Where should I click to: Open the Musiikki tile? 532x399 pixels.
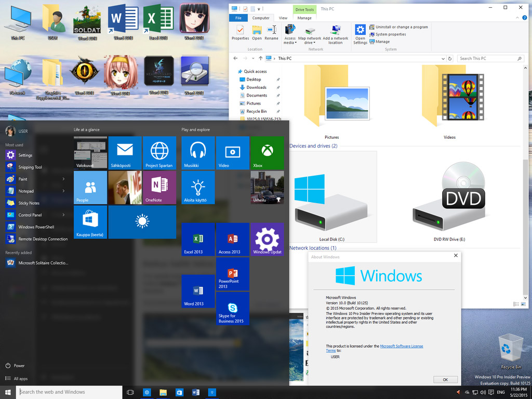[198, 153]
